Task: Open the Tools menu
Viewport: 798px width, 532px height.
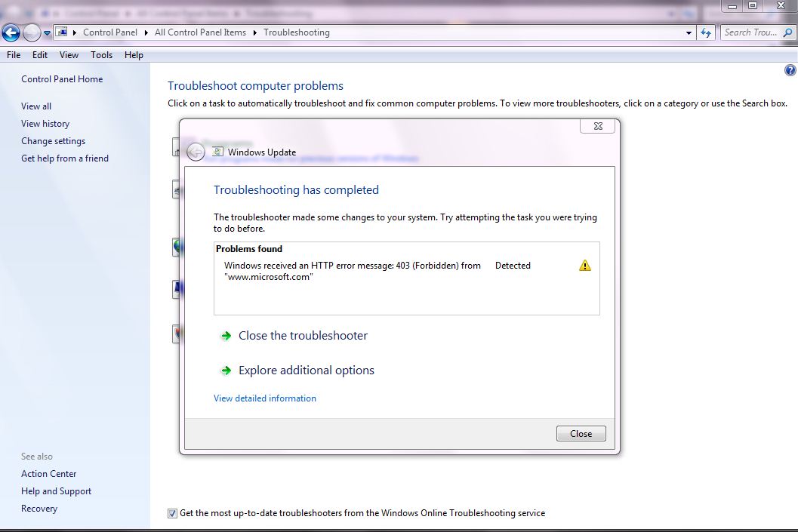Action: (101, 55)
